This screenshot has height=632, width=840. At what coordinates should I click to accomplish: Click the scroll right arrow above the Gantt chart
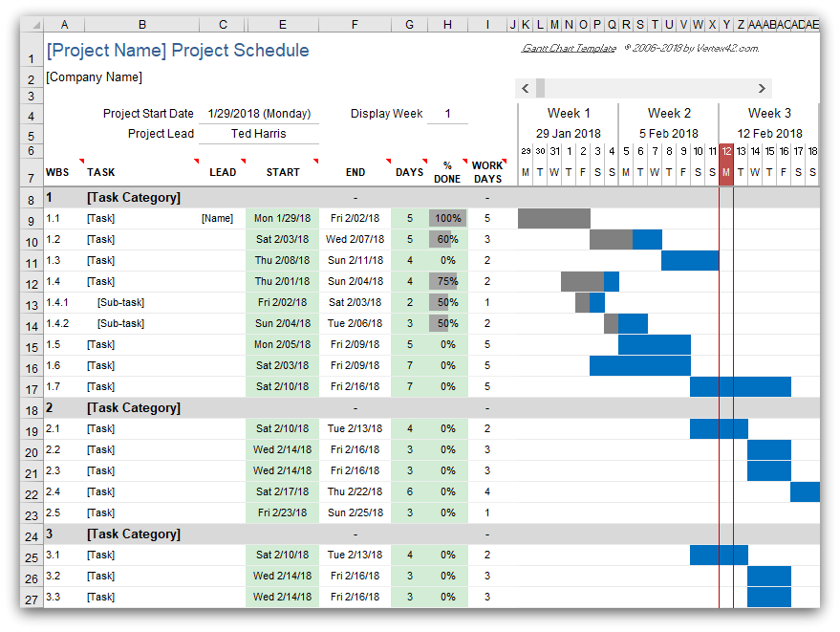pos(762,89)
